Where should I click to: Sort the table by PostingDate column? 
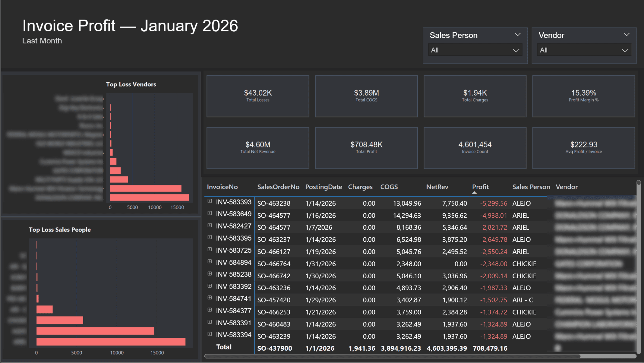[324, 187]
